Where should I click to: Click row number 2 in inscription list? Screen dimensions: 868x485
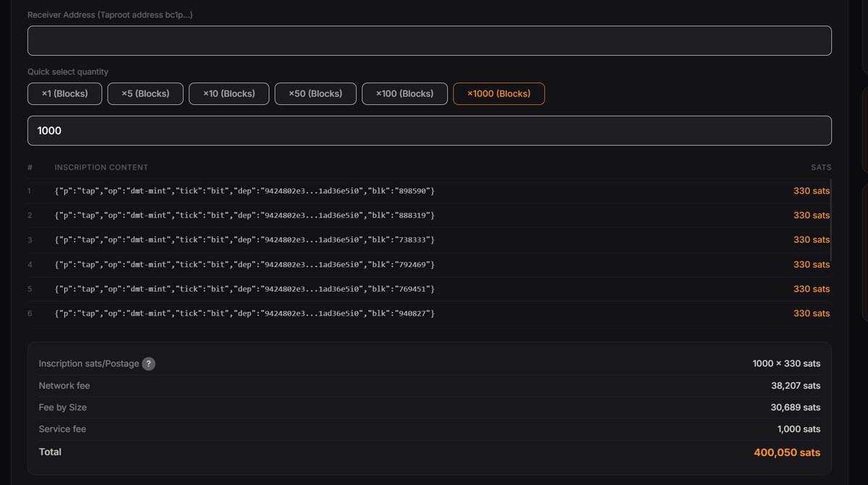coord(30,216)
